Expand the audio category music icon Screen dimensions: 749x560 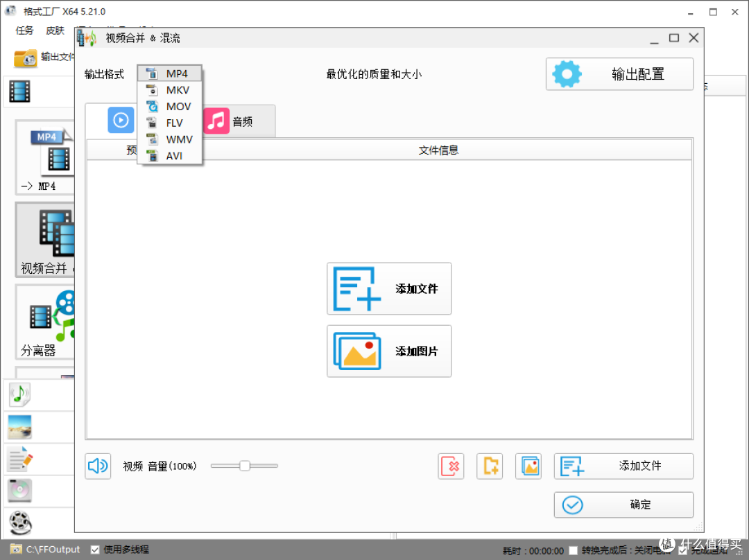coord(19,394)
